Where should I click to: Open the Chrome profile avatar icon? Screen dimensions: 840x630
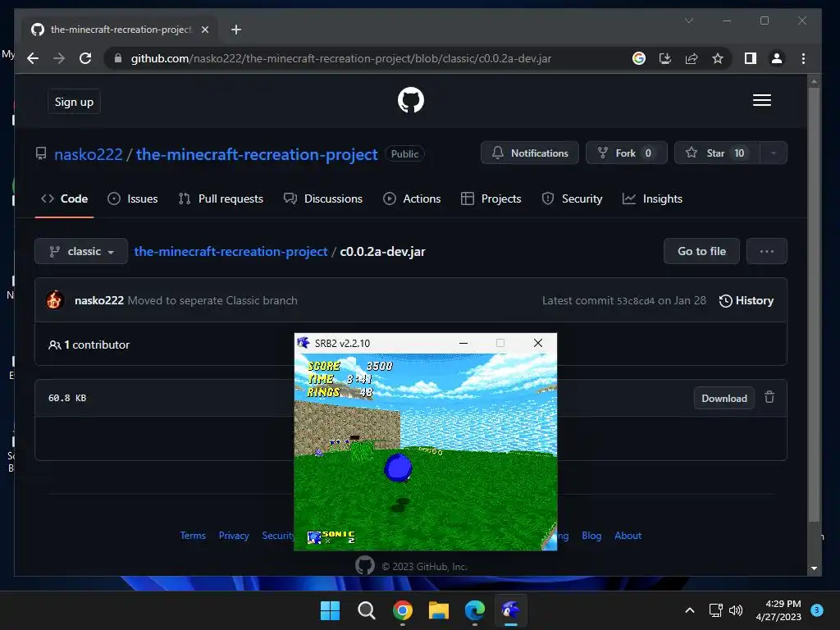click(x=777, y=58)
